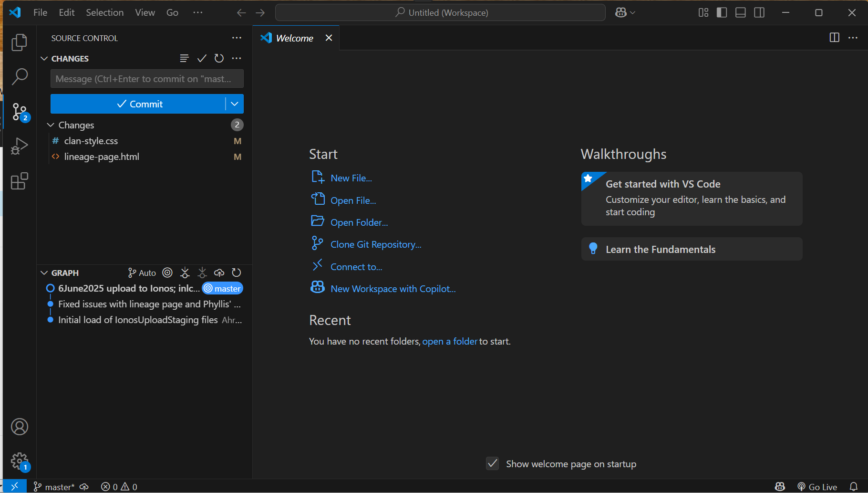The image size is (868, 493).
Task: Open the Search view in activity bar
Action: click(x=19, y=76)
